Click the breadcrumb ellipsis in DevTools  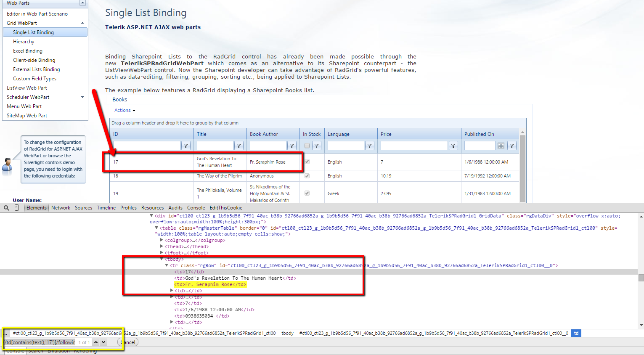tap(5, 333)
